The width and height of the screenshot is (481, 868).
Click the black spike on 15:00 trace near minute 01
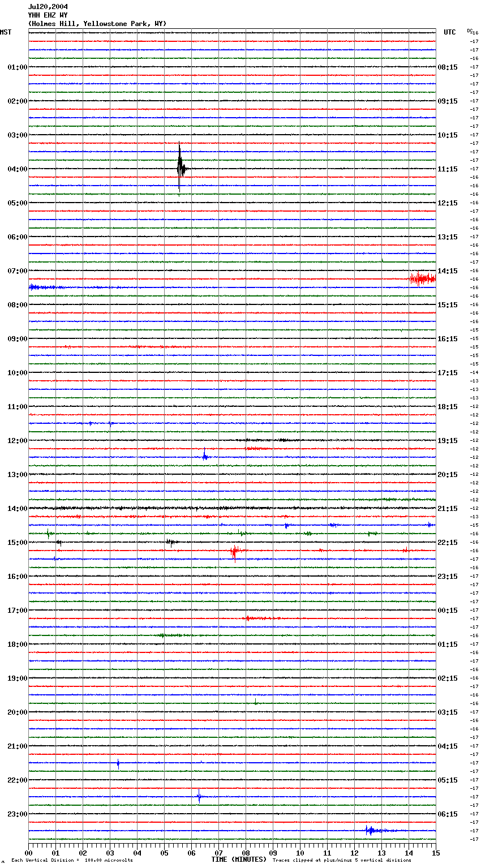(58, 543)
